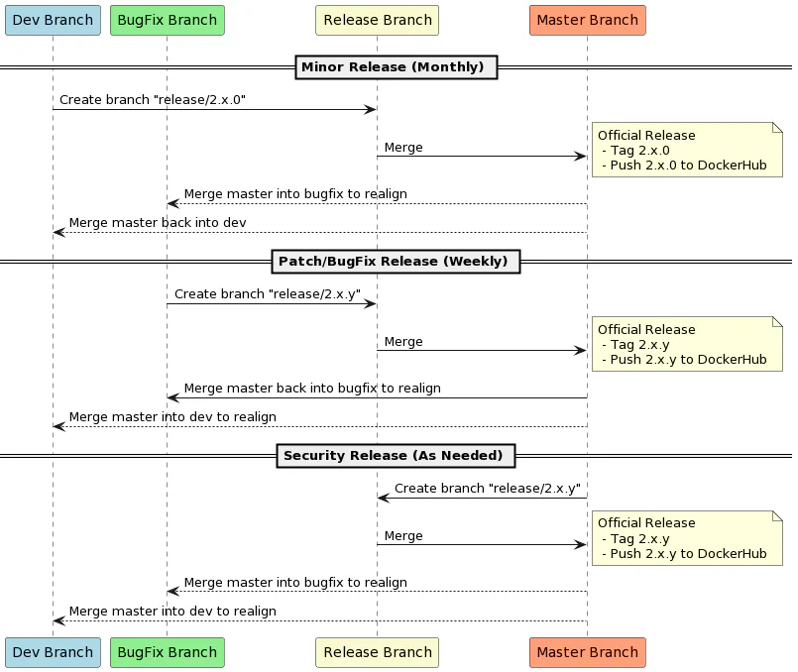Click the top Dev Branch participant box
Image resolution: width=798 pixels, height=672 pixels.
point(53,20)
